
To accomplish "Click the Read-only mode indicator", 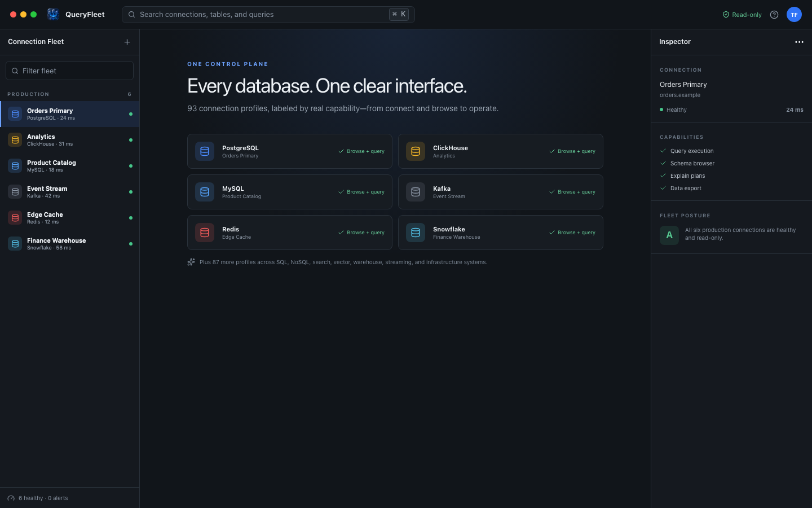I will coord(742,15).
